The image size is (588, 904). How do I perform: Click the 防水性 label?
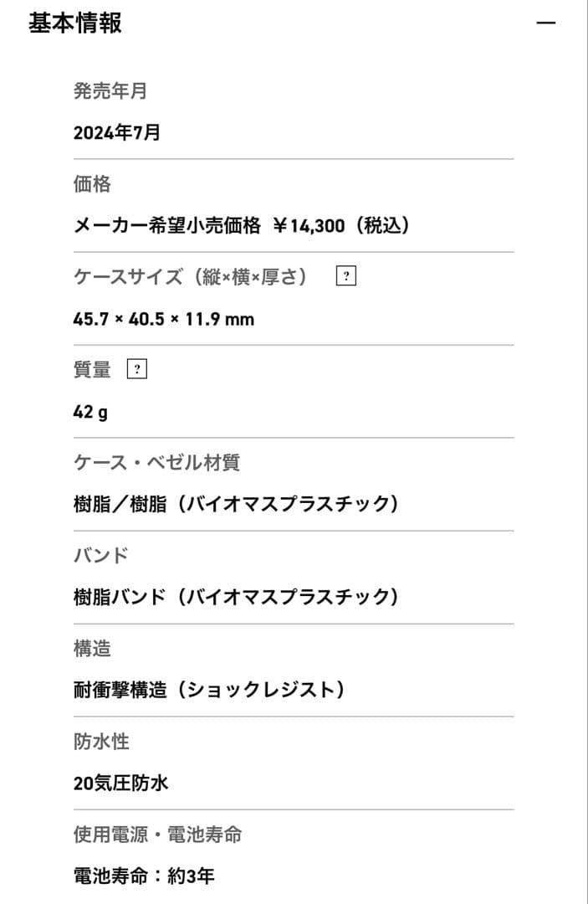(x=101, y=742)
